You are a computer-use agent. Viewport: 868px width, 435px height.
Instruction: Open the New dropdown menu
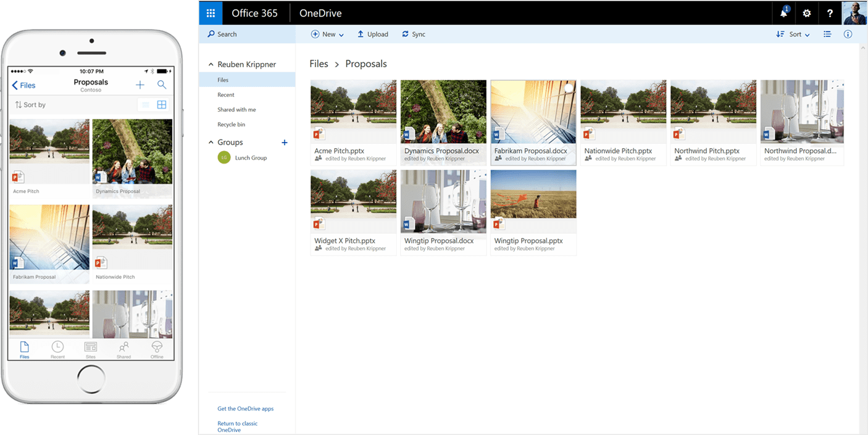click(x=327, y=35)
